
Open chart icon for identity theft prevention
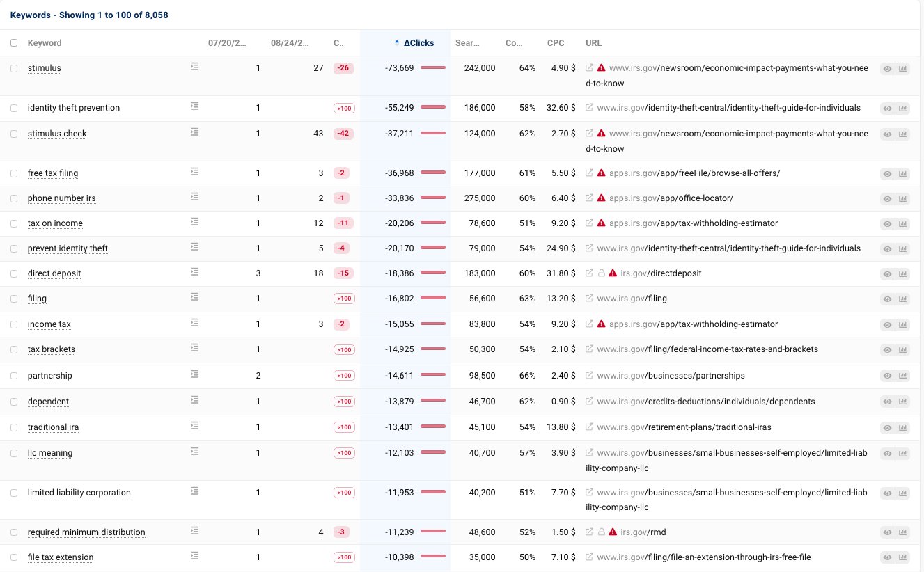[903, 109]
